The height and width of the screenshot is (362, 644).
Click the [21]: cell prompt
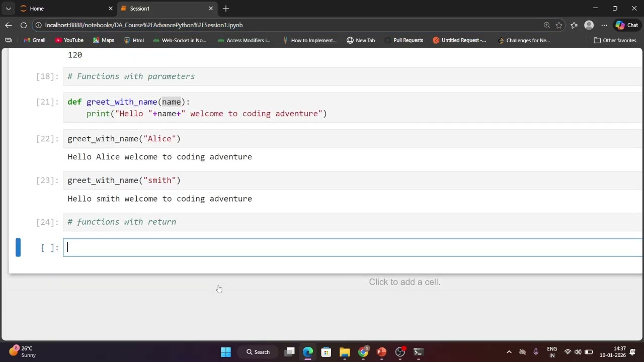[x=47, y=102]
